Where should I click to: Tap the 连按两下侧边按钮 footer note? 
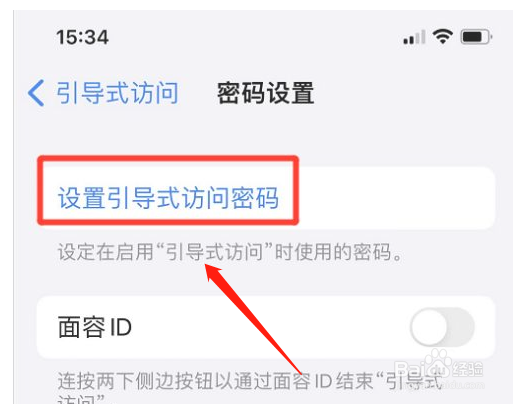click(250, 388)
